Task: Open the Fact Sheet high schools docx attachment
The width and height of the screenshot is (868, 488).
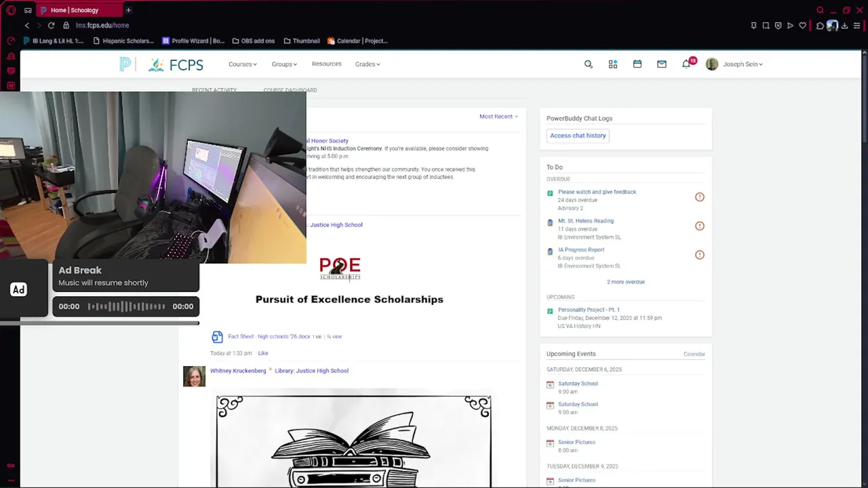Action: [x=269, y=337]
